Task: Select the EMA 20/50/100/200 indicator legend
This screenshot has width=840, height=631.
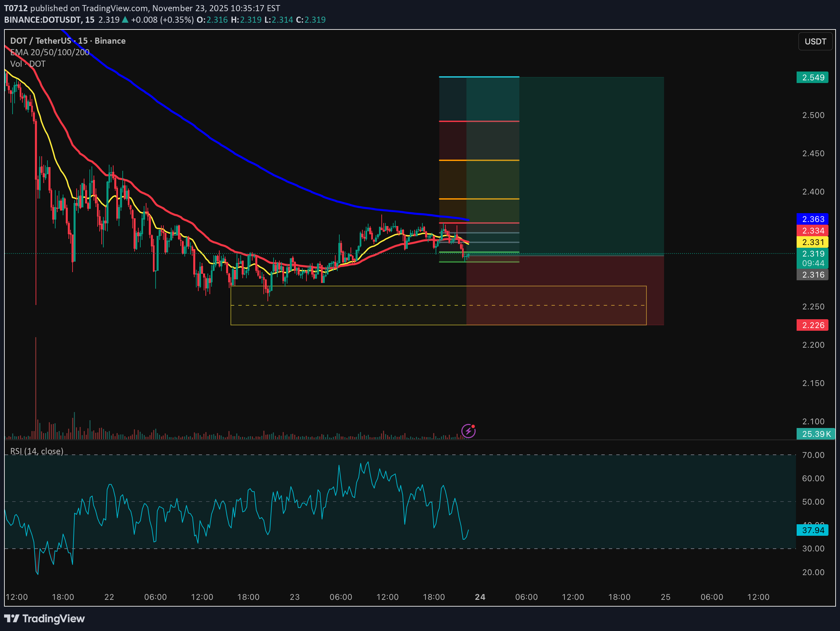Action: [50, 53]
